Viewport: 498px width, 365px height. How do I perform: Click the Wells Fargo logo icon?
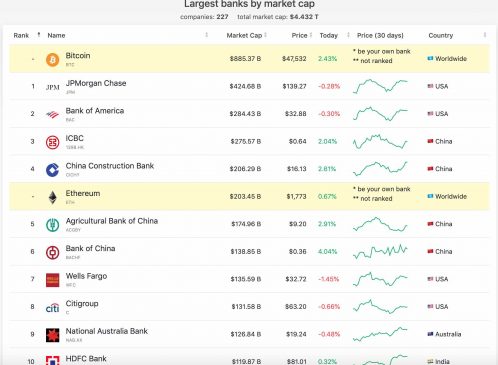tap(52, 280)
